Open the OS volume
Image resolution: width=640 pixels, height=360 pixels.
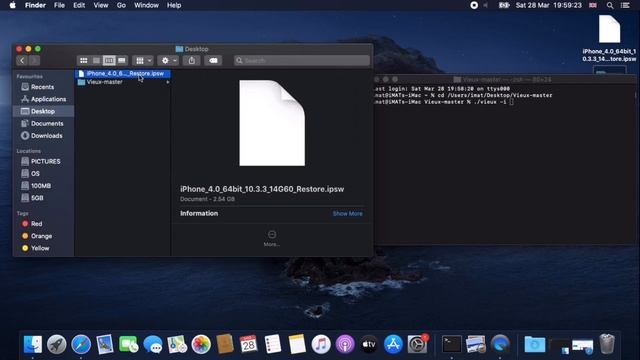pyautogui.click(x=31, y=173)
